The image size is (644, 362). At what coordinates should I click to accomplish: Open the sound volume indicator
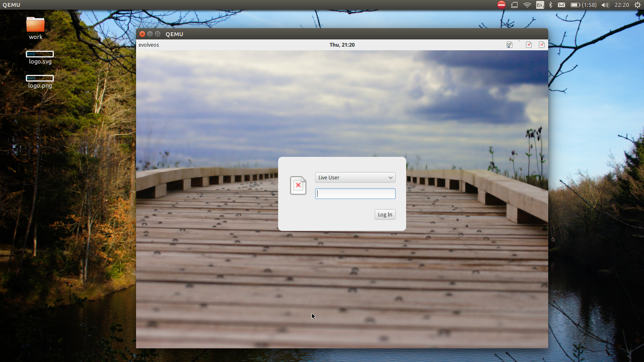coord(605,5)
